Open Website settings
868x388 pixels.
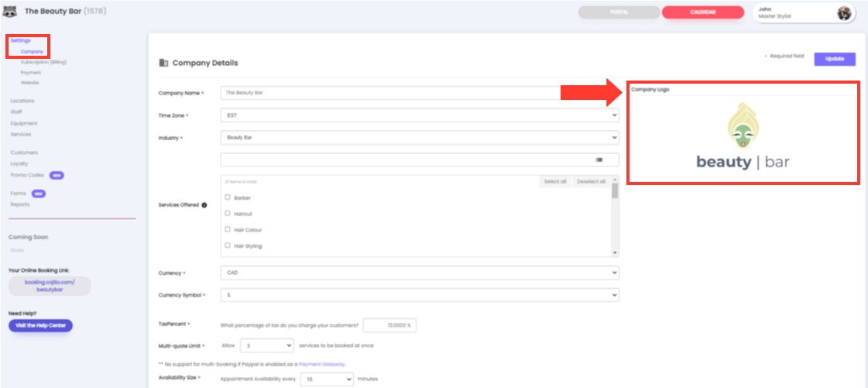(30, 82)
